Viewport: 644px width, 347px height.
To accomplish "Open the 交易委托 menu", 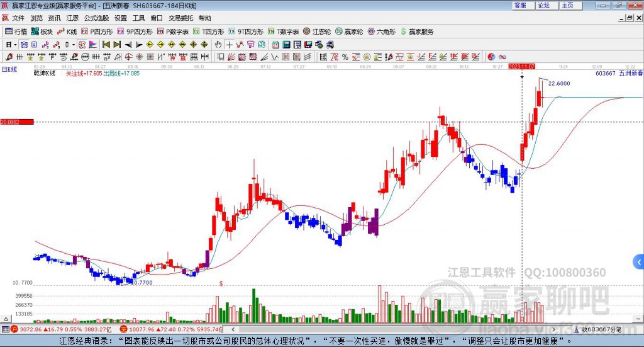I will point(180,18).
